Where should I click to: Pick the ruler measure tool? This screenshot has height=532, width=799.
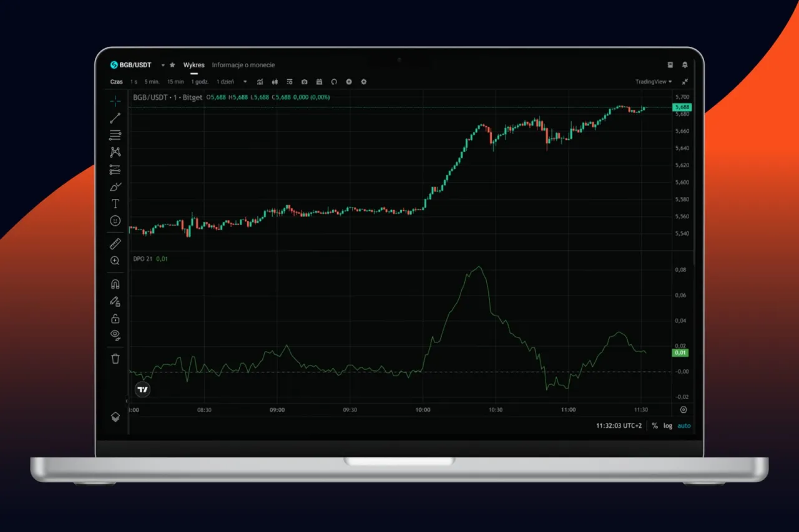(115, 244)
